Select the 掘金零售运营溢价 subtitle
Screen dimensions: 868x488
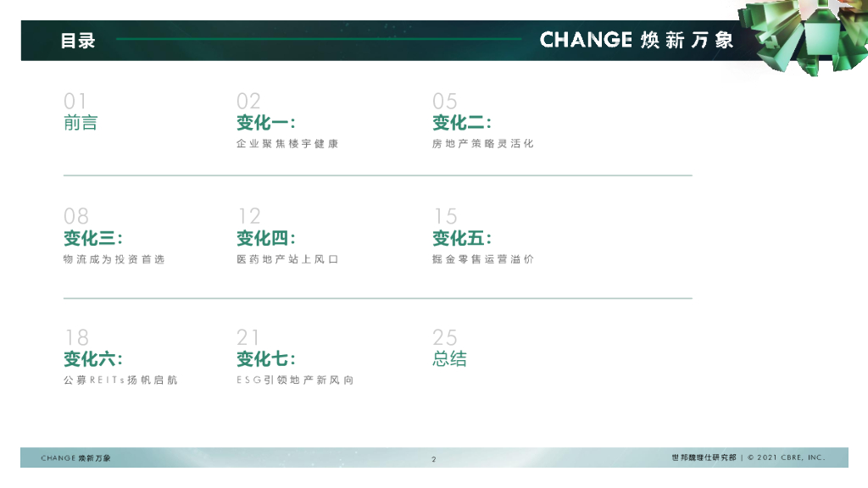(483, 259)
